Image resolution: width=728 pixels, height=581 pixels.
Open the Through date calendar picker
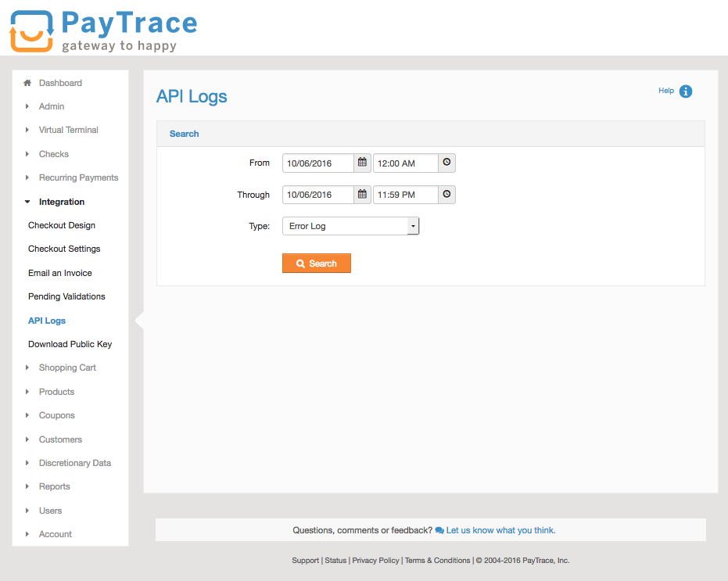point(361,194)
